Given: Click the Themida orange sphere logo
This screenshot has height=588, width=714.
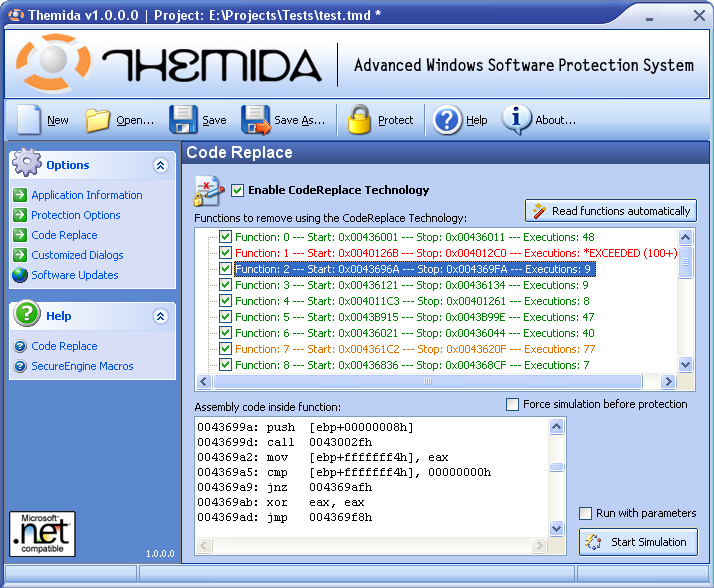Looking at the screenshot, I should [x=53, y=61].
